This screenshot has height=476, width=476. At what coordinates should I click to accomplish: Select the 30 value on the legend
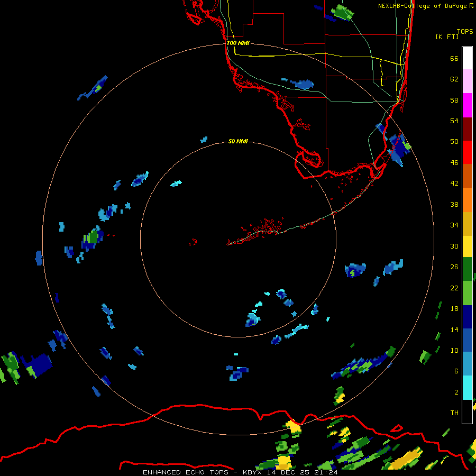454,246
